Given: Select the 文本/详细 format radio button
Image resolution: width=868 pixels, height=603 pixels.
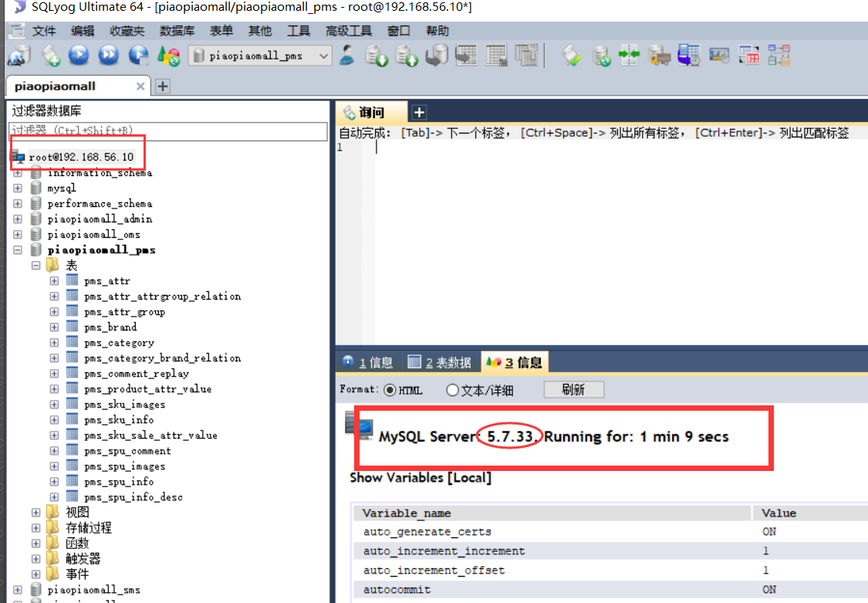Looking at the screenshot, I should click(x=452, y=391).
